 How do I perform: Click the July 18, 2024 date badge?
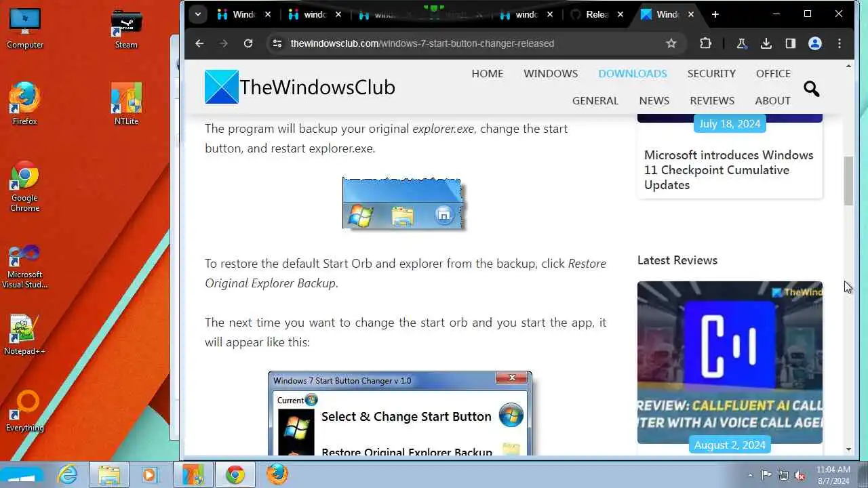coord(730,123)
